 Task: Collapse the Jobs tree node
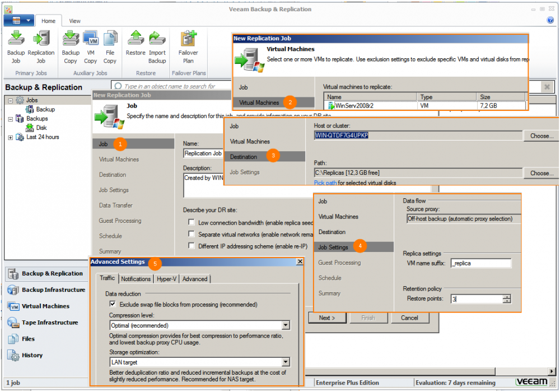[10, 101]
